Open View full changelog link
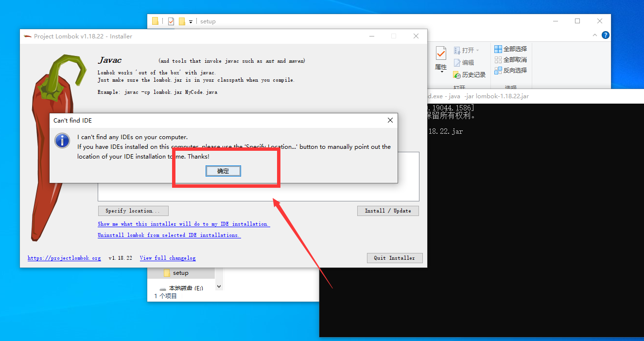 click(x=168, y=258)
